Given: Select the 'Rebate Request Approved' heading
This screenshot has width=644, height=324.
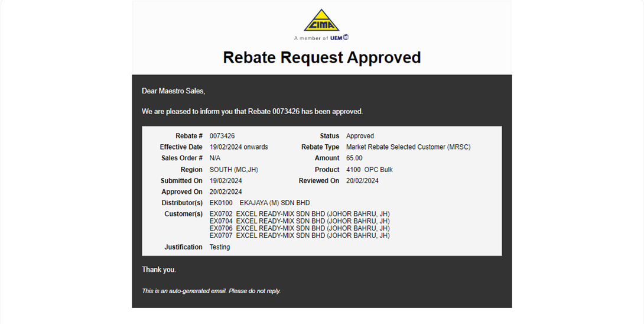Looking at the screenshot, I should pyautogui.click(x=322, y=57).
